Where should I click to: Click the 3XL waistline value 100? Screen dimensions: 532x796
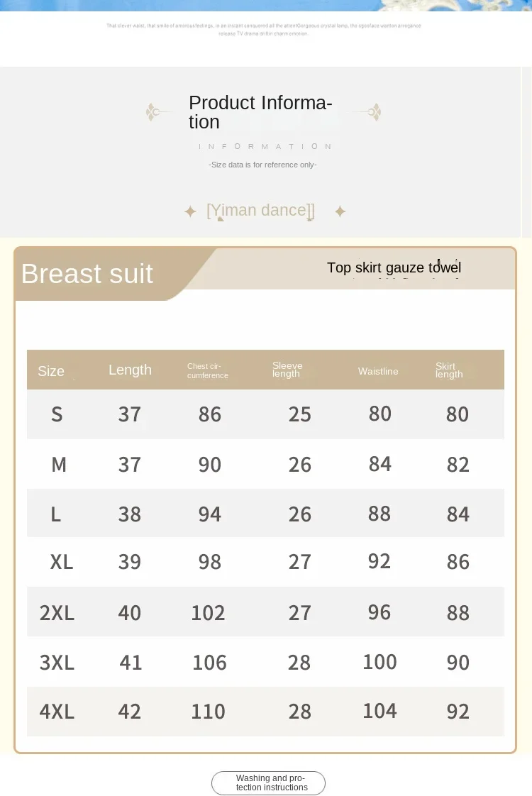379,662
